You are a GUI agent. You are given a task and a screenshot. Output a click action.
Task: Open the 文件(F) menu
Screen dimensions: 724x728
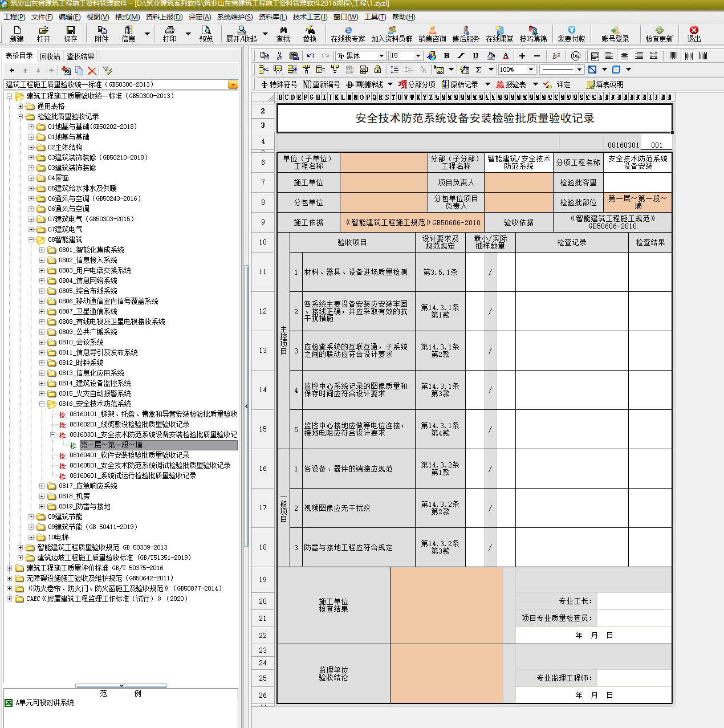point(42,17)
